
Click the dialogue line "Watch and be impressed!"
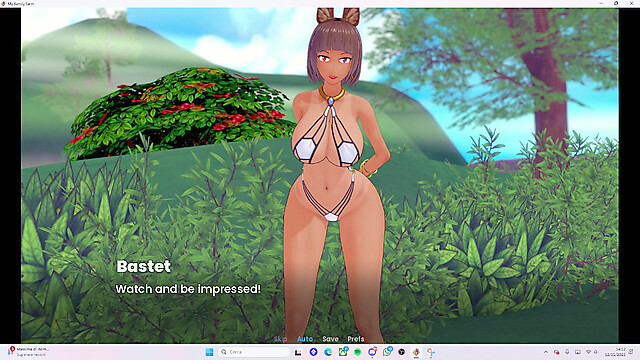pyautogui.click(x=188, y=289)
